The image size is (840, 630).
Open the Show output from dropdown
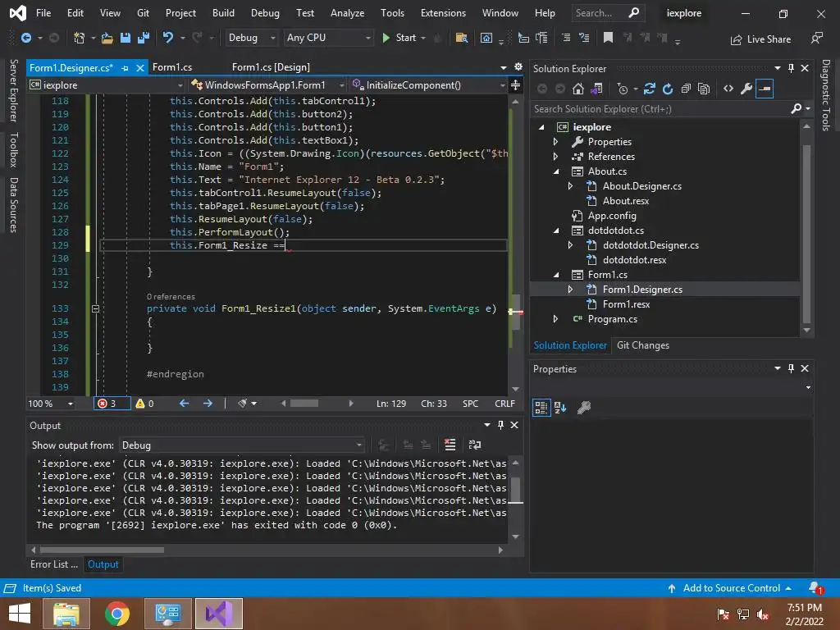pos(242,445)
